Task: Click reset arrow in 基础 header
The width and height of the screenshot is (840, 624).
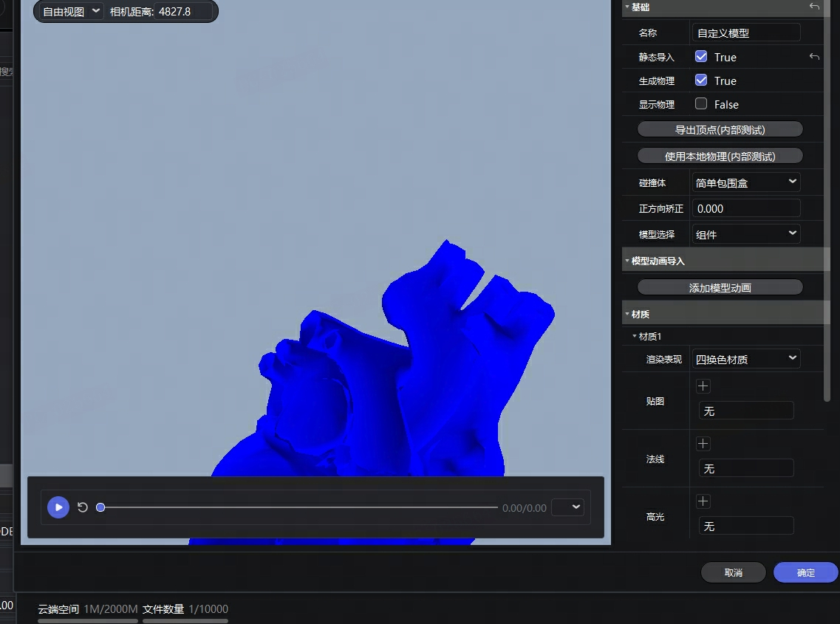Action: pyautogui.click(x=814, y=7)
